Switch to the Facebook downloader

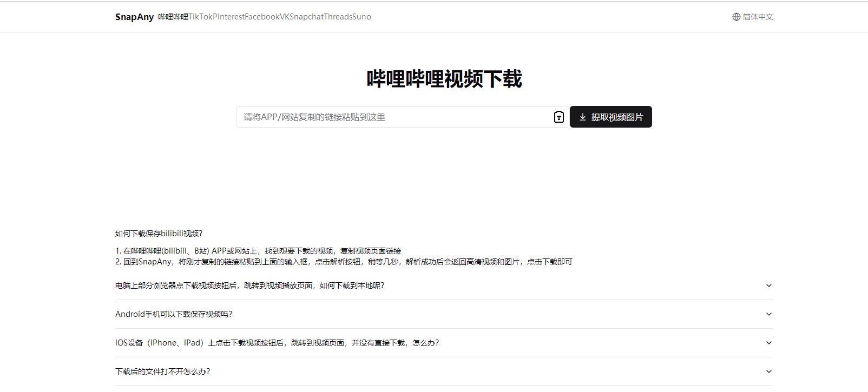(262, 17)
